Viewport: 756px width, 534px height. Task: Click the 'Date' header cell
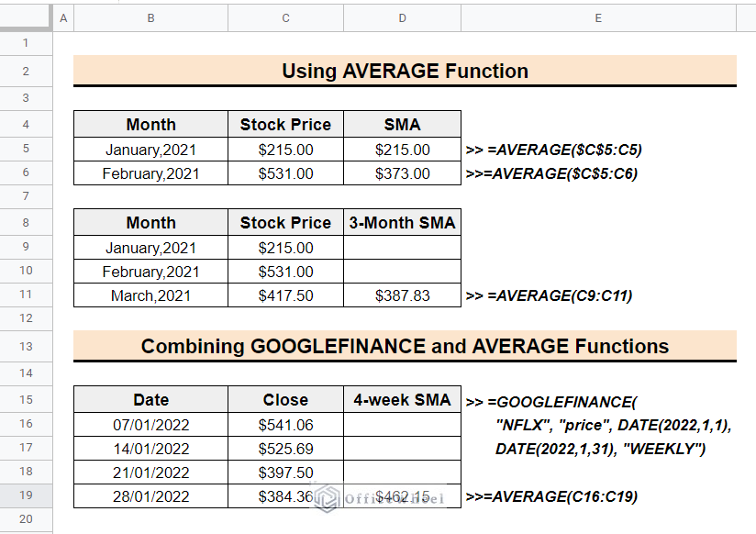coord(150,400)
